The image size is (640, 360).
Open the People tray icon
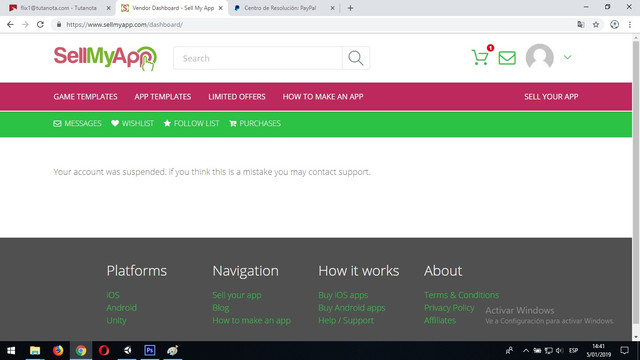click(x=509, y=350)
